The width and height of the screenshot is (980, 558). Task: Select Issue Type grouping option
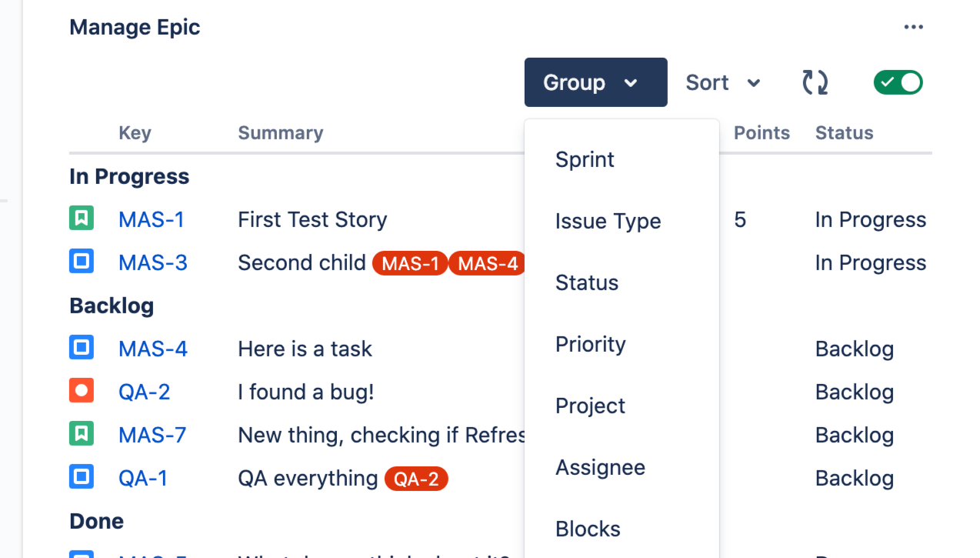pos(608,221)
